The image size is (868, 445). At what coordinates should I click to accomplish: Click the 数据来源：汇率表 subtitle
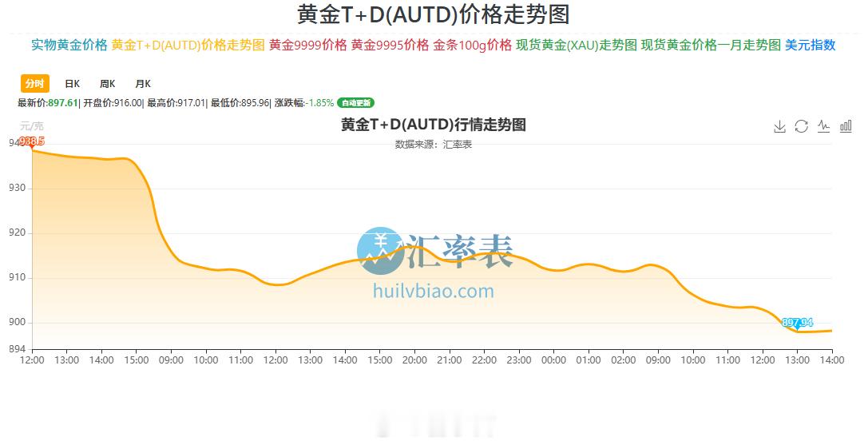point(434,145)
